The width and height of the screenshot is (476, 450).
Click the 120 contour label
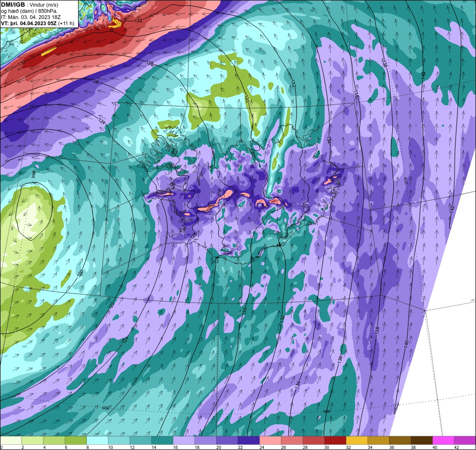pyautogui.click(x=80, y=273)
